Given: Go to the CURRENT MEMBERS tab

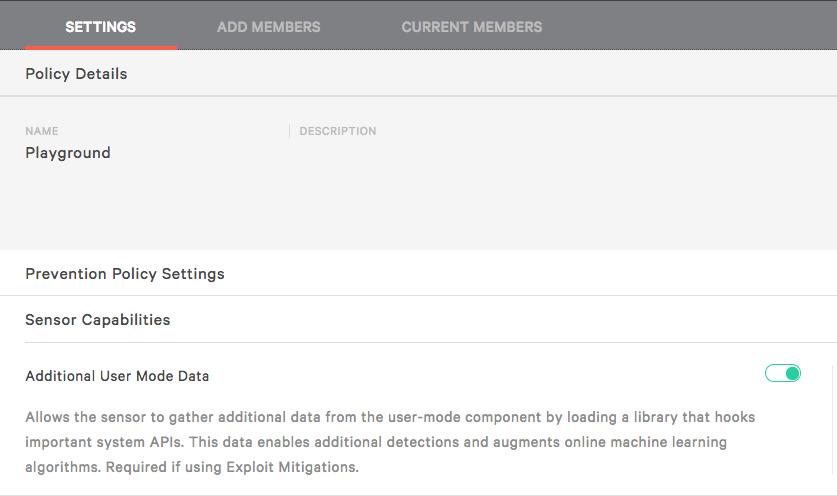Looking at the screenshot, I should (472, 27).
